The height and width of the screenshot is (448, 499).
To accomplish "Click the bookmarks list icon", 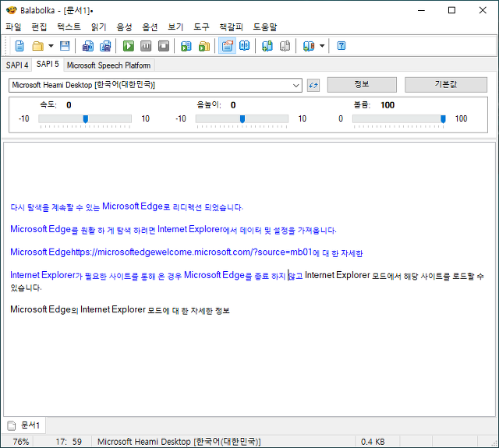I will coord(309,46).
